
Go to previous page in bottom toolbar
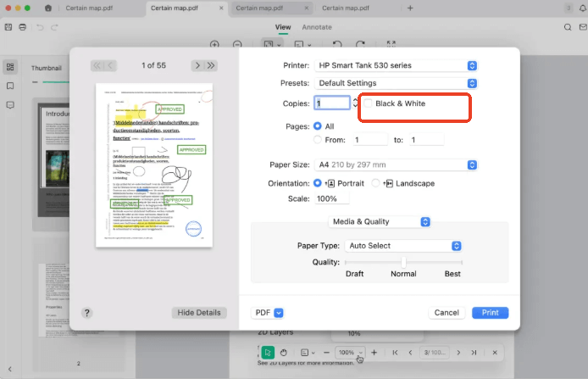(410, 353)
